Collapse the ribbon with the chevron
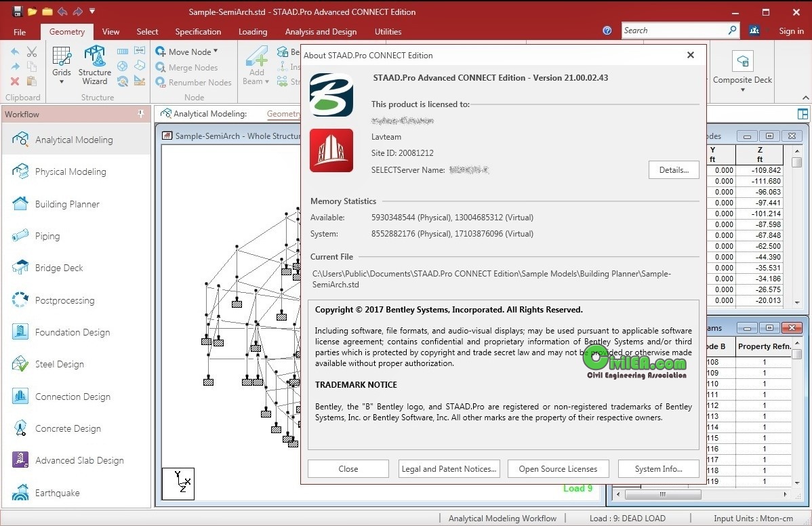Viewport: 812px width, 526px height. pyautogui.click(x=805, y=98)
